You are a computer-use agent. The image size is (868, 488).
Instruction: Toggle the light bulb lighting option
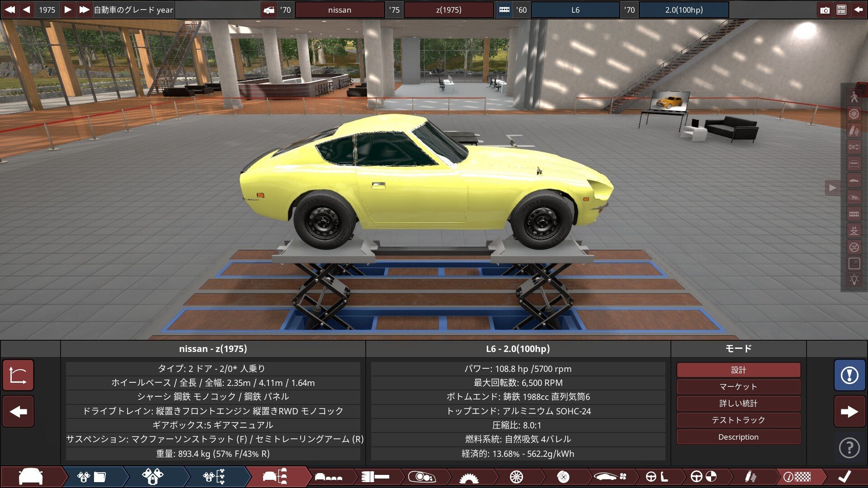(854, 280)
